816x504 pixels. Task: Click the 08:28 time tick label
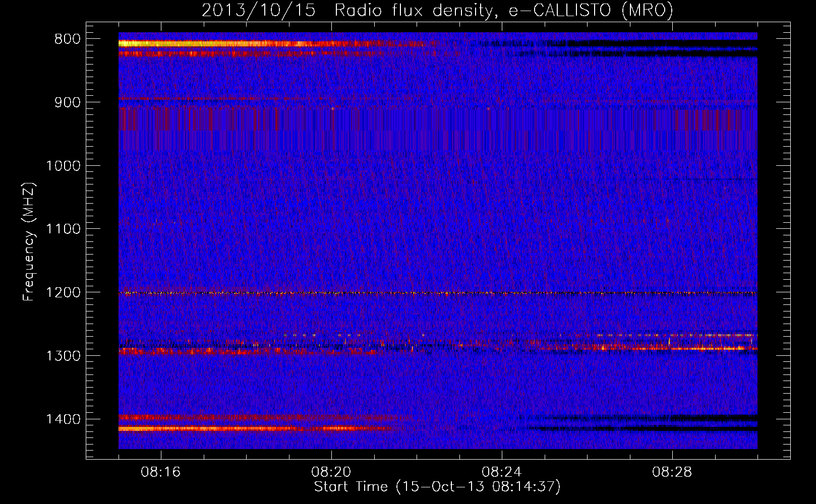672,472
